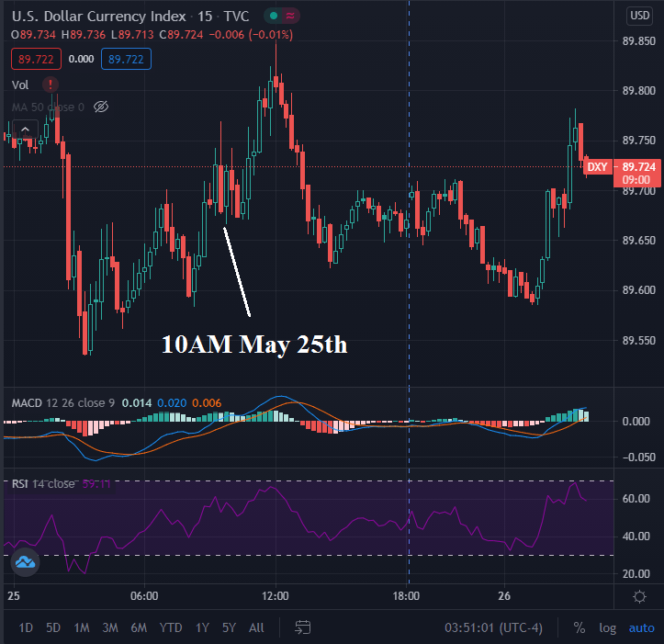This screenshot has width=664, height=644.
Task: Open the go-to-date calendar icon
Action: pos(302,627)
